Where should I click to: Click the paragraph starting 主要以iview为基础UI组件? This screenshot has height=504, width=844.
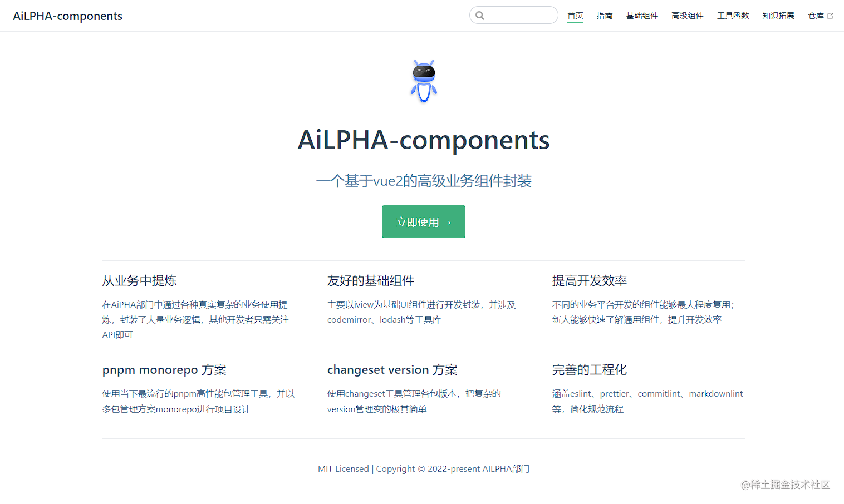pos(421,312)
